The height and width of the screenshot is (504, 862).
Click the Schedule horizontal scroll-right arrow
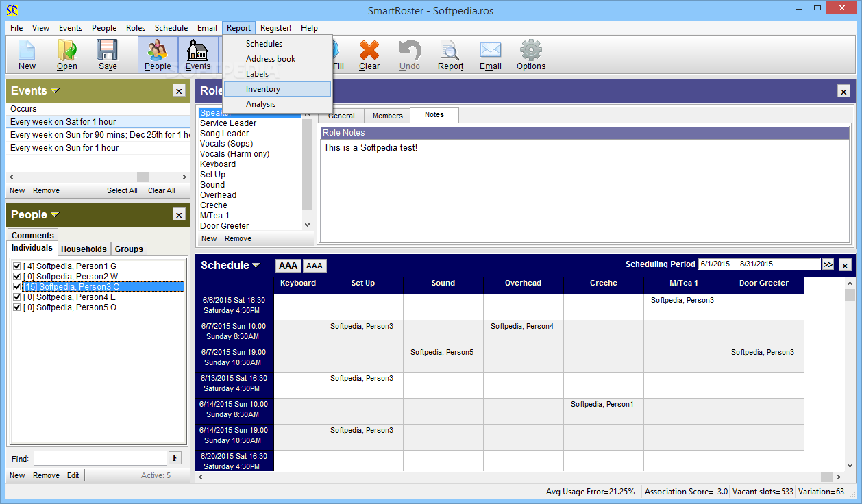839,477
